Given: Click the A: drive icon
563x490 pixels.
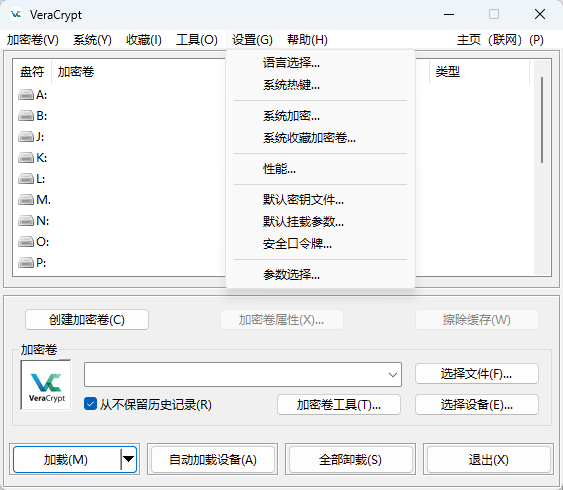Looking at the screenshot, I should [x=26, y=95].
